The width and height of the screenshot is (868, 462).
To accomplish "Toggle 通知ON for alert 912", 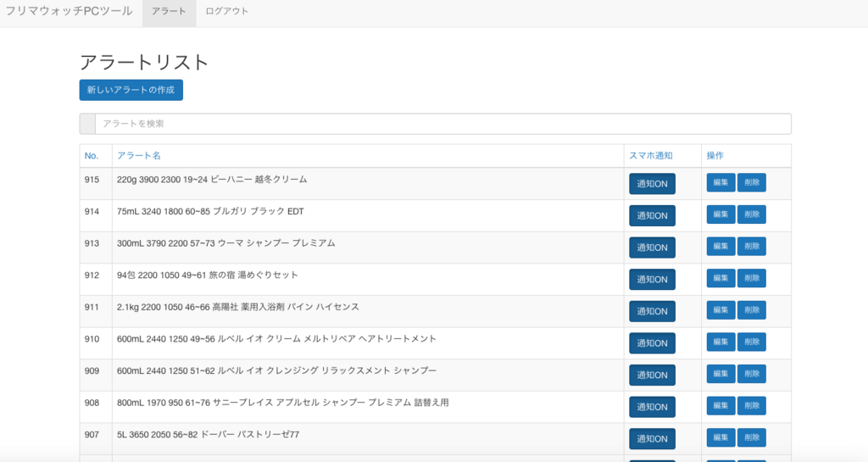I will coord(652,280).
